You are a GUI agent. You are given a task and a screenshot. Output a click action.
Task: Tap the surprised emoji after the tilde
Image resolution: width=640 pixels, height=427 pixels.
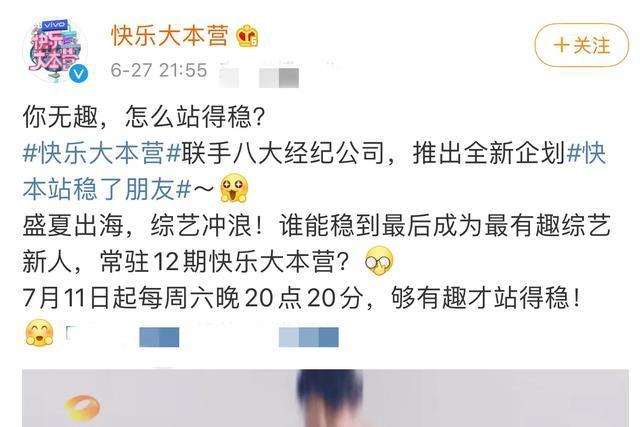tap(234, 188)
